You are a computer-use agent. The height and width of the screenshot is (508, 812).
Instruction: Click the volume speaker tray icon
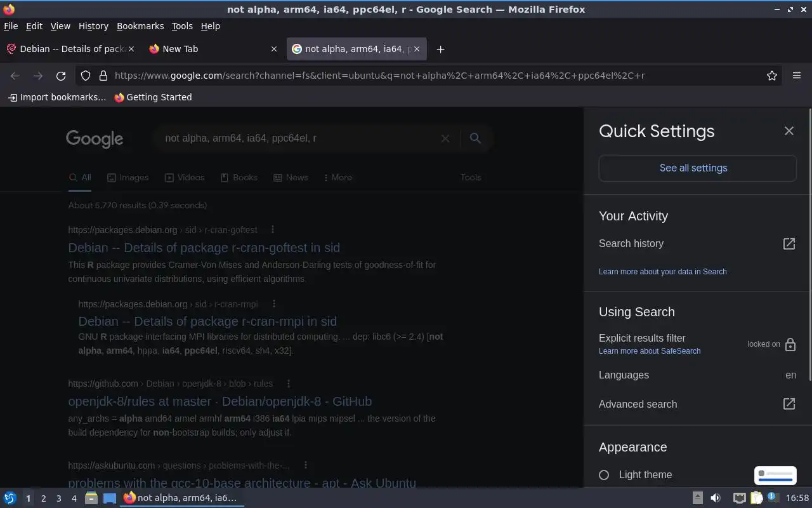click(715, 498)
